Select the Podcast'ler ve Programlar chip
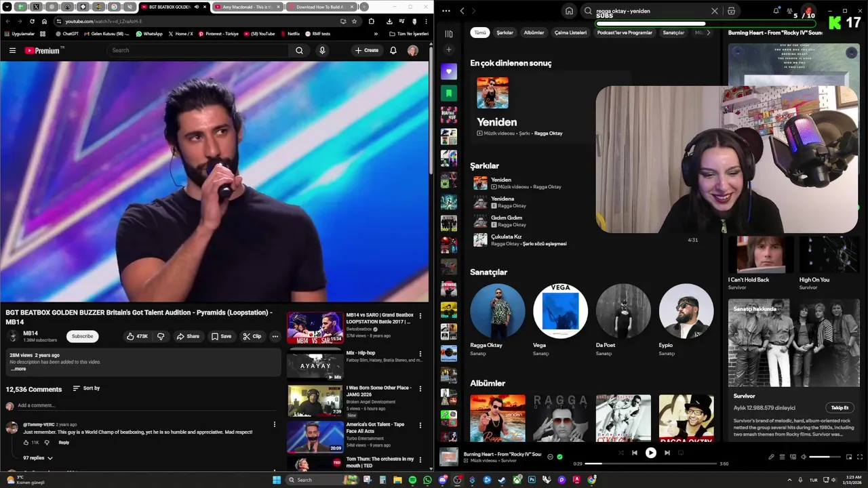The image size is (868, 488). [x=625, y=33]
